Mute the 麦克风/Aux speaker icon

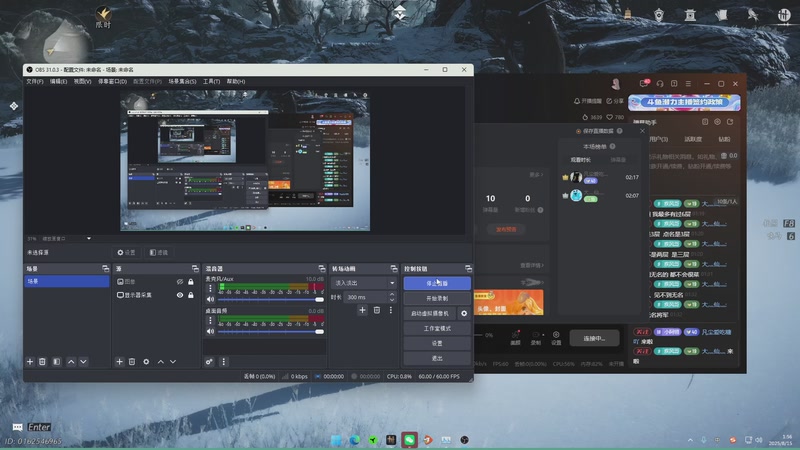tap(210, 299)
